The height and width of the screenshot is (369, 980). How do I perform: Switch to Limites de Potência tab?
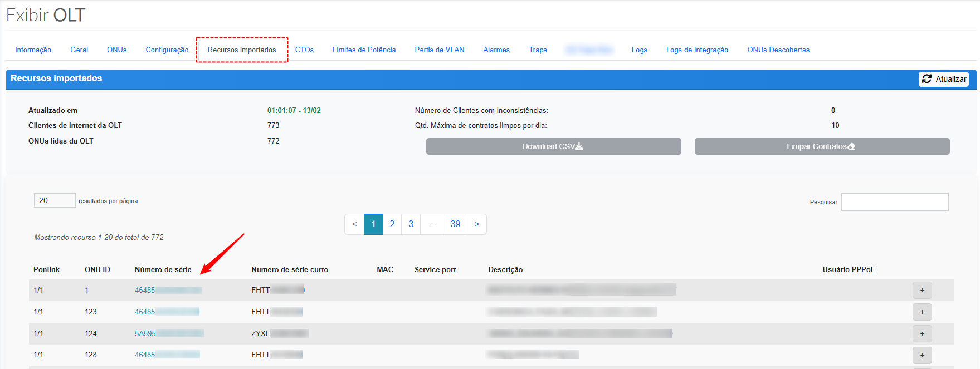tap(364, 50)
